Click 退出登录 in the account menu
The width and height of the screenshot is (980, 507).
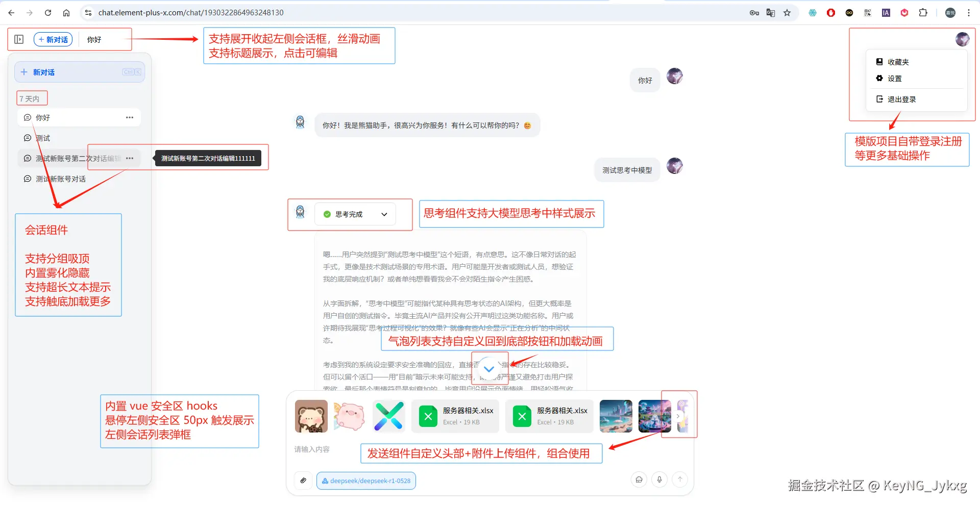click(901, 98)
